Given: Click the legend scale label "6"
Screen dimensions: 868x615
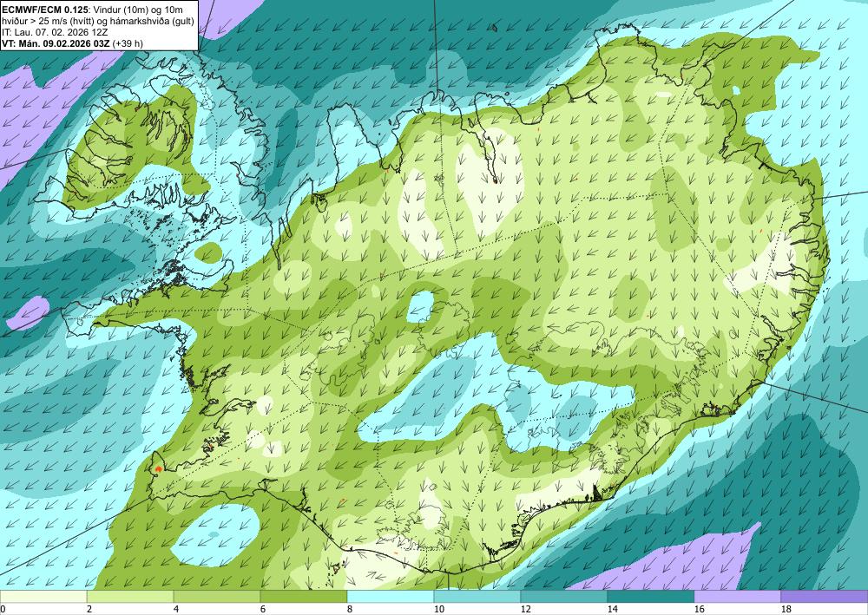Looking at the screenshot, I should [x=263, y=609].
